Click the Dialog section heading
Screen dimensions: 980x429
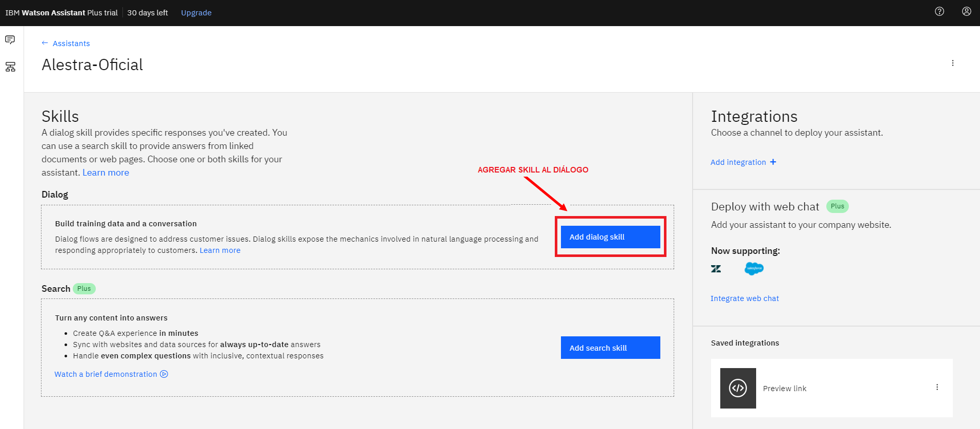point(55,195)
